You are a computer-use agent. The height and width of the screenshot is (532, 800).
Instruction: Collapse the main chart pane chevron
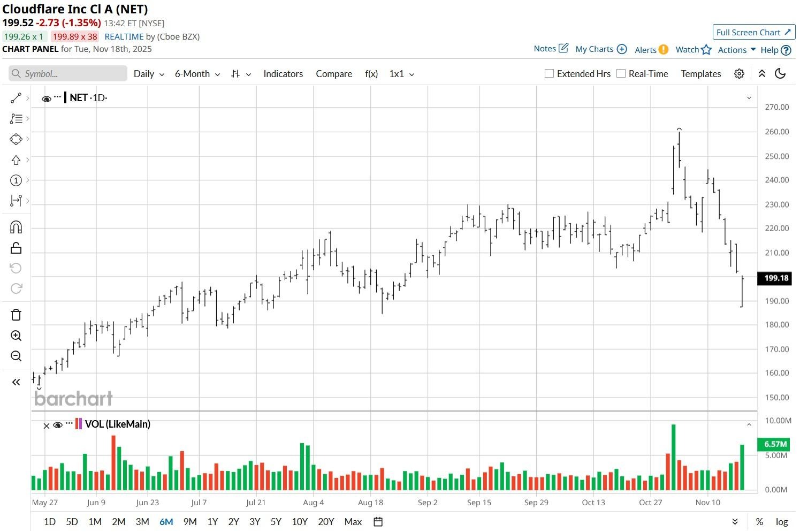click(749, 98)
